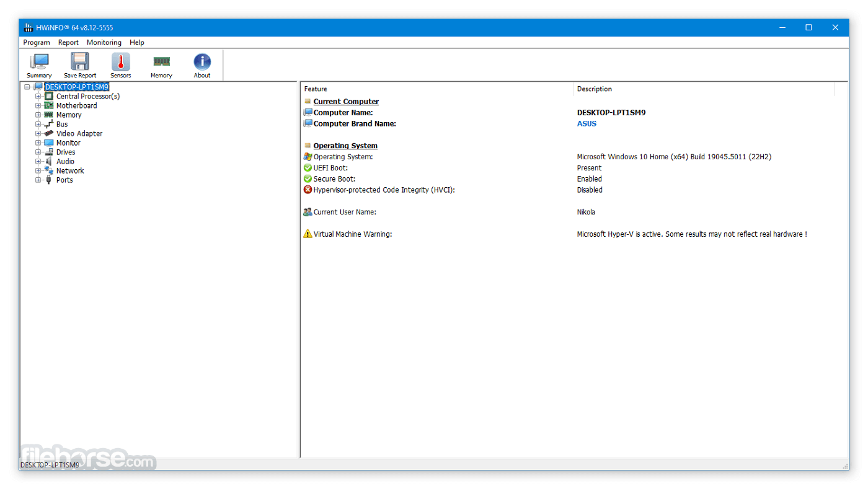
Task: Select the Video Adapter tree label
Action: [79, 133]
